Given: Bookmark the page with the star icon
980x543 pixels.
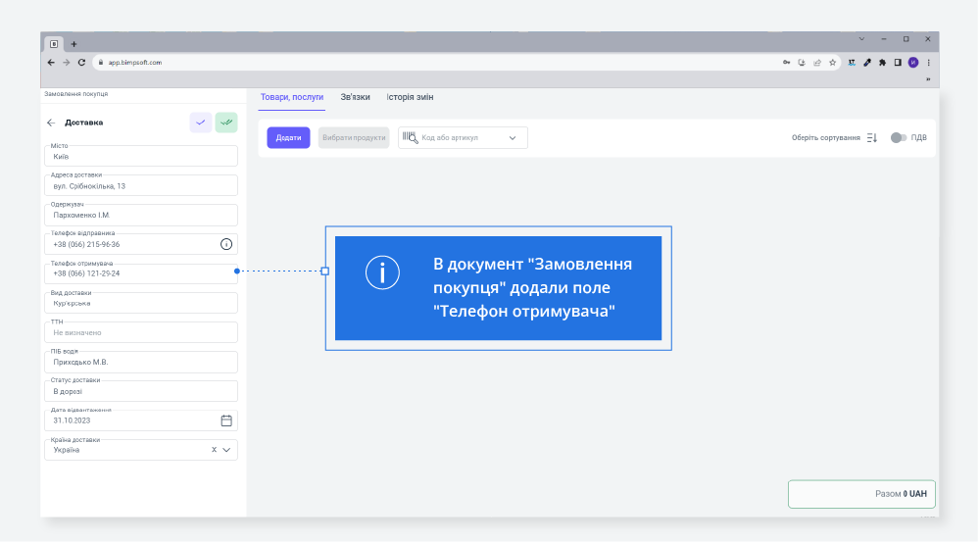Looking at the screenshot, I should pos(832,62).
